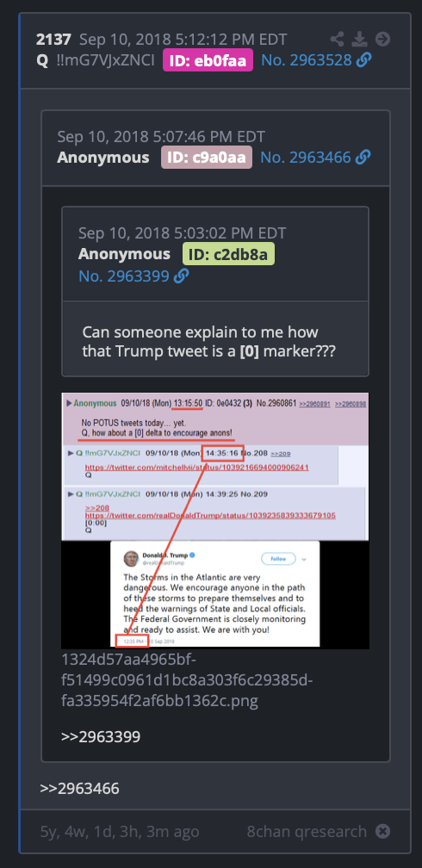Select the green ID: c2db8a badge
Image resolution: width=422 pixels, height=868 pixels.
pyautogui.click(x=229, y=254)
